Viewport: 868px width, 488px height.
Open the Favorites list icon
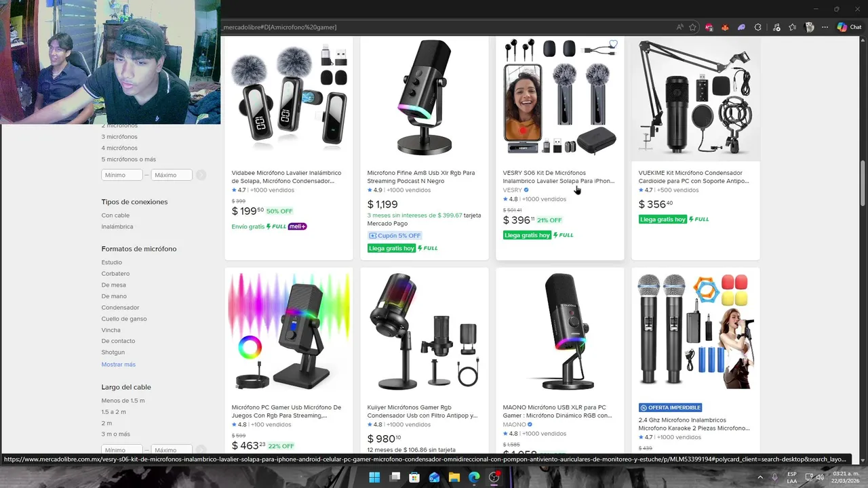point(792,27)
